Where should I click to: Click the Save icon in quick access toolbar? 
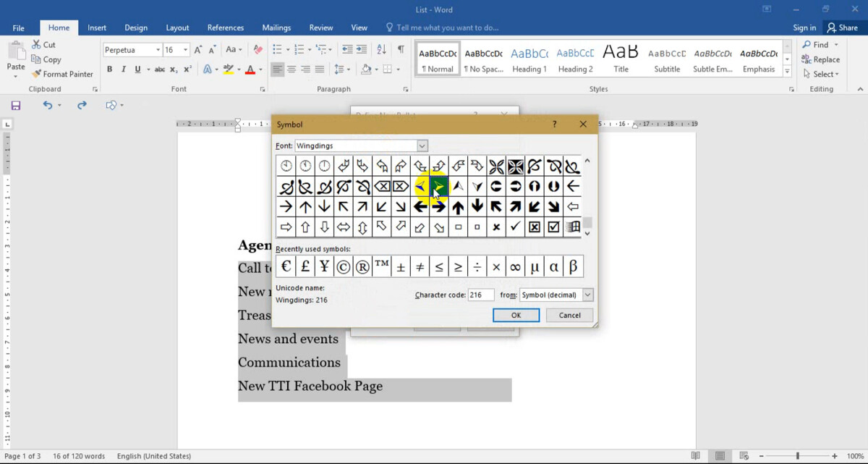click(16, 105)
